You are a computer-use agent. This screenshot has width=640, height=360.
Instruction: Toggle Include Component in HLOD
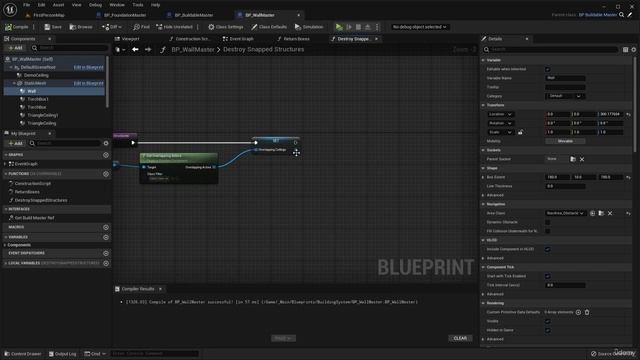point(548,249)
